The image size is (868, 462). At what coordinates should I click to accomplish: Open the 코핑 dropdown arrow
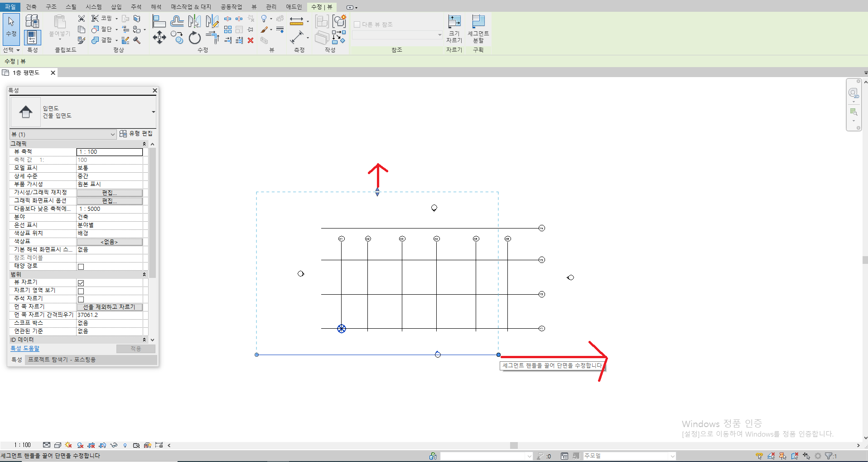click(x=116, y=19)
